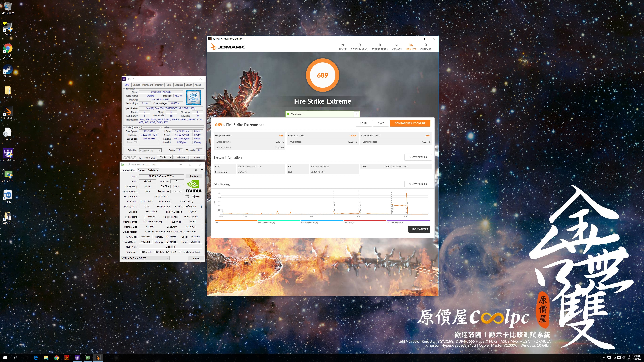Click the Close button in CPU-Z
The width and height of the screenshot is (644, 362).
[197, 157]
